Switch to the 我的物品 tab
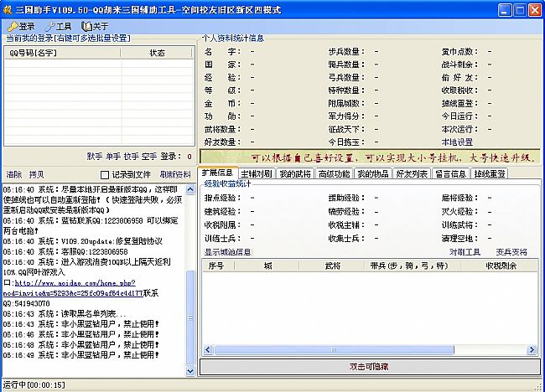 coord(373,173)
